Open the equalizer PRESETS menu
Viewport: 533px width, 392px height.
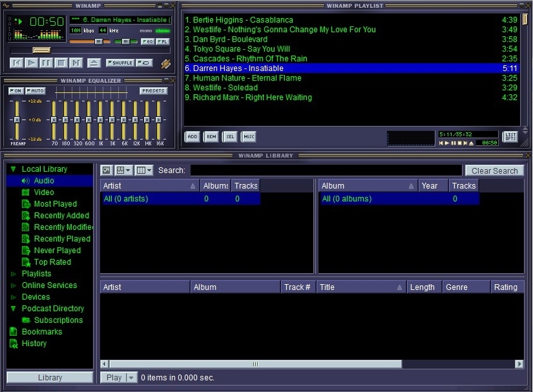point(153,90)
